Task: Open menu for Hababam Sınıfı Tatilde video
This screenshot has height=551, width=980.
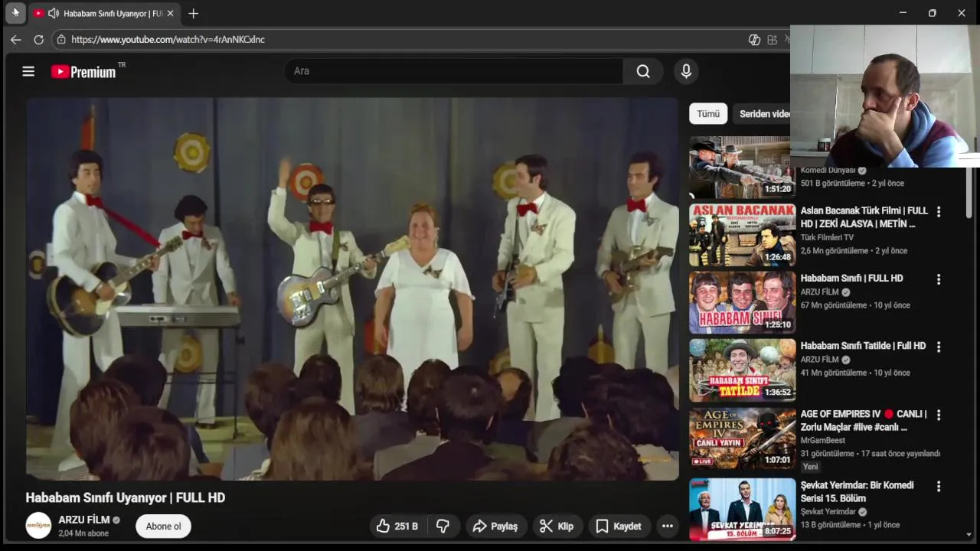Action: coord(939,347)
